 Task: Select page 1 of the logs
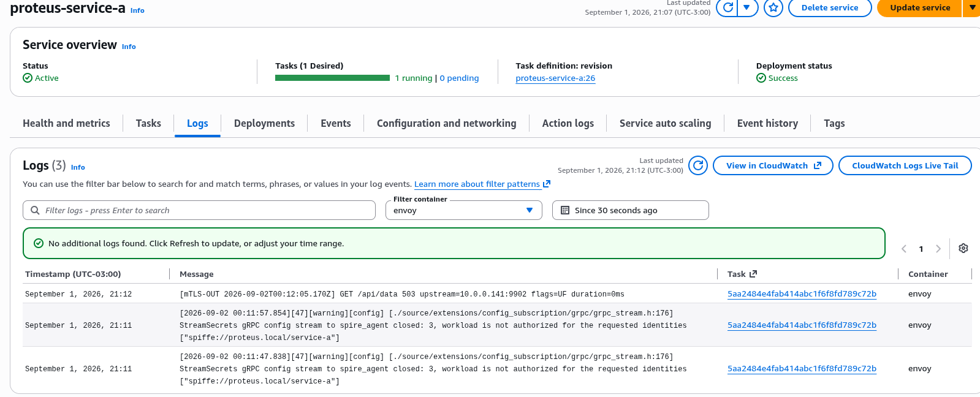click(921, 249)
